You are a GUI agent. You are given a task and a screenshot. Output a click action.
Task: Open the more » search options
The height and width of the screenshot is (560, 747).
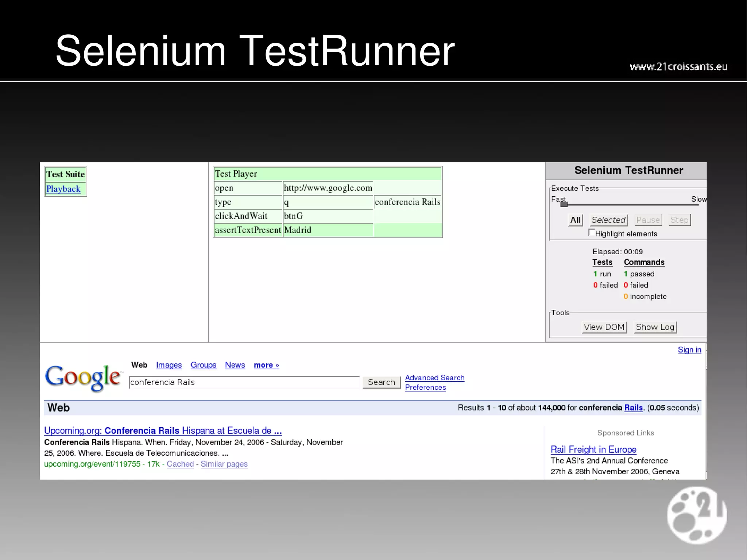coord(266,365)
